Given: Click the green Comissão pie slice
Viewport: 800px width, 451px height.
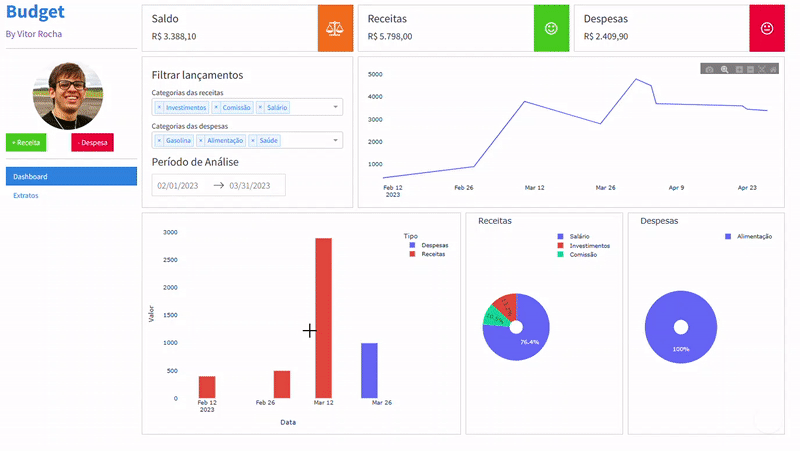Looking at the screenshot, I should point(495,317).
